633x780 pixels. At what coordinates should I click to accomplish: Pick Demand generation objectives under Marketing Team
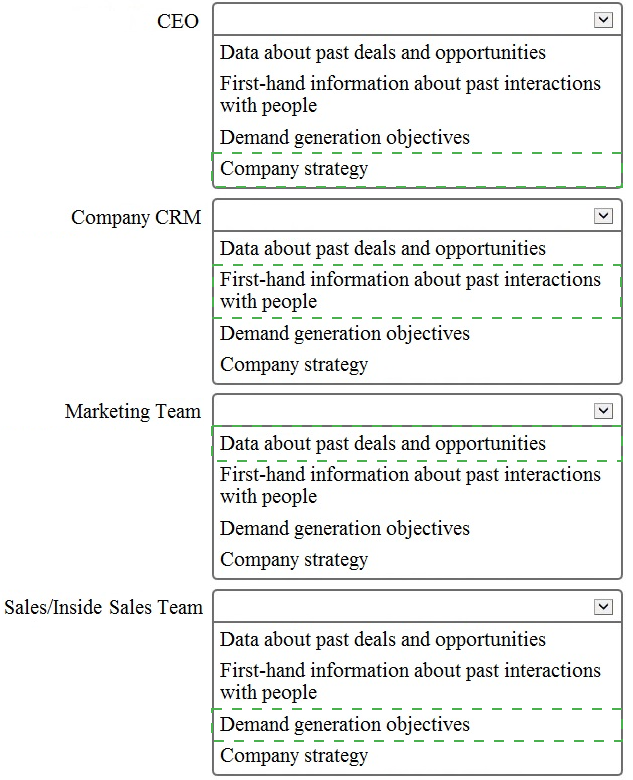(x=417, y=528)
